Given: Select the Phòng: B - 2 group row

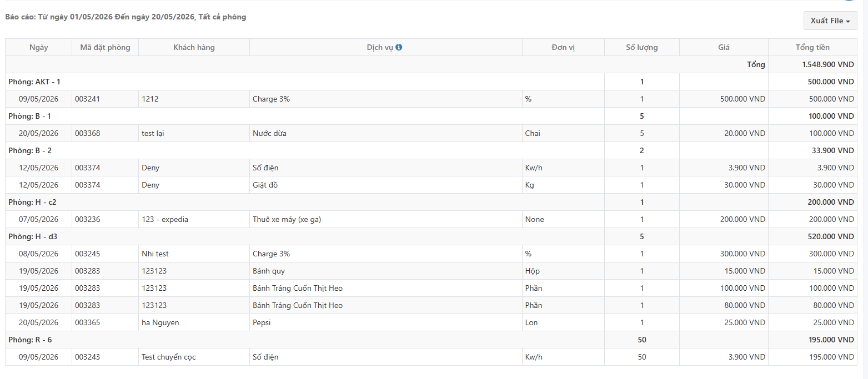Looking at the screenshot, I should [431, 150].
